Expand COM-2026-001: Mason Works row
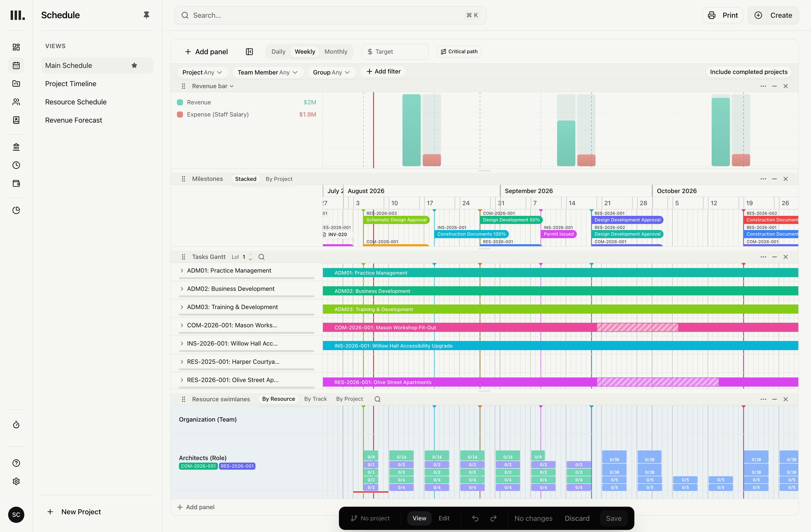Screen dimensions: 811x532 coord(182,325)
